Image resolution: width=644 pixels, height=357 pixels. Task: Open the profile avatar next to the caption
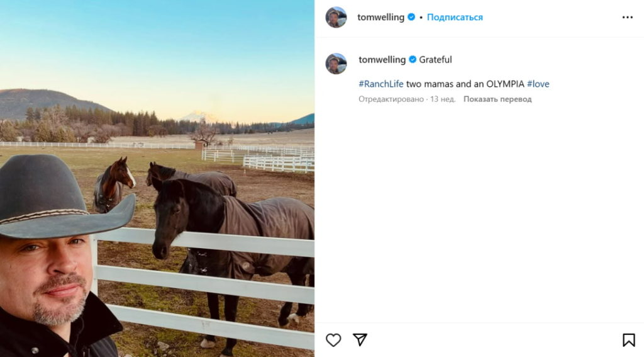336,64
